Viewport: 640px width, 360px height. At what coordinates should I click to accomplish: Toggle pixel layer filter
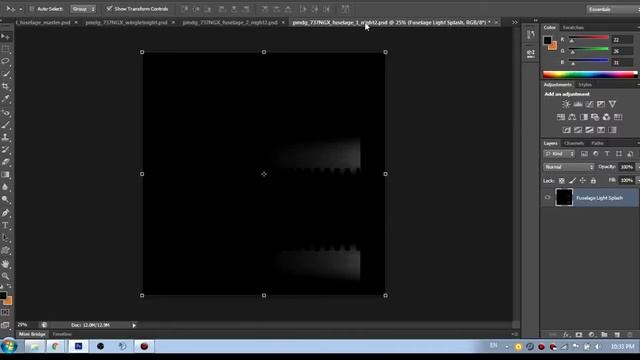click(584, 154)
